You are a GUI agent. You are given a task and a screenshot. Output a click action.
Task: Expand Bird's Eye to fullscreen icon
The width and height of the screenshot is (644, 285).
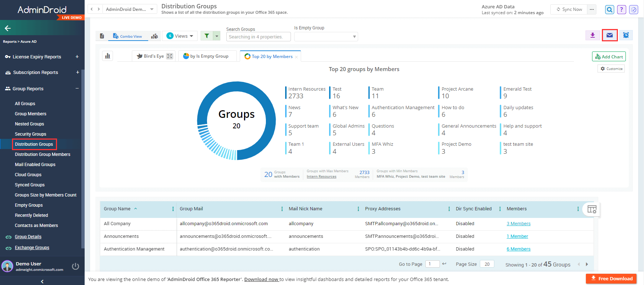tap(170, 56)
